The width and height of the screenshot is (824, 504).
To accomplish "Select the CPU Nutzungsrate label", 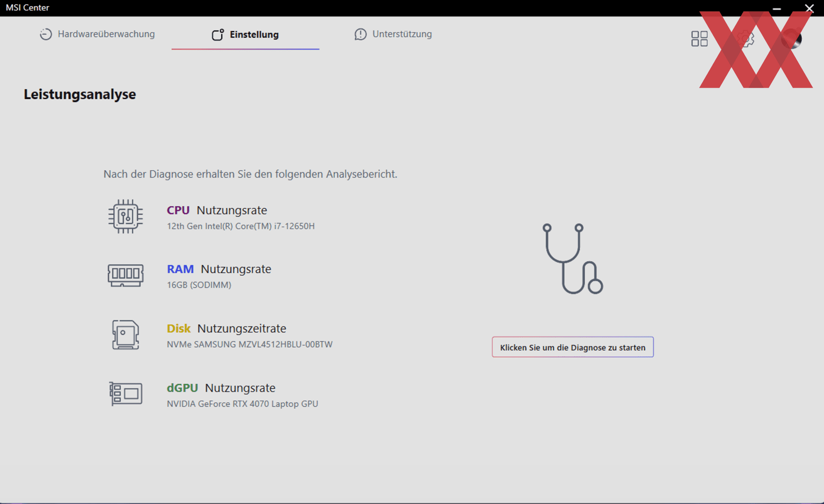I will tap(217, 210).
